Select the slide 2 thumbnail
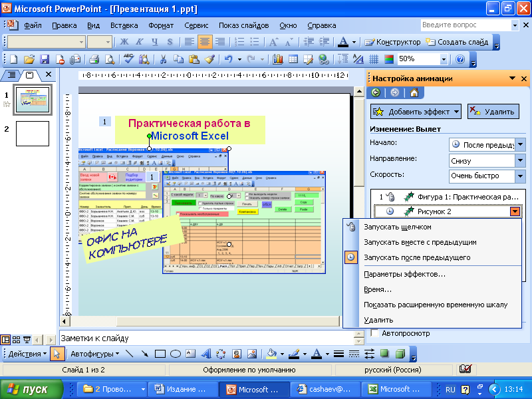This screenshot has width=532, height=399. (x=33, y=134)
